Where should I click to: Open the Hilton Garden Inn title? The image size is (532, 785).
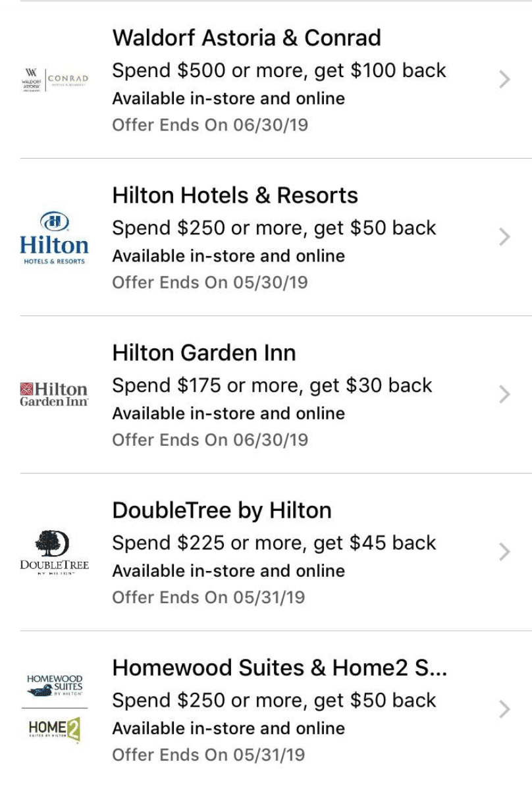(204, 353)
